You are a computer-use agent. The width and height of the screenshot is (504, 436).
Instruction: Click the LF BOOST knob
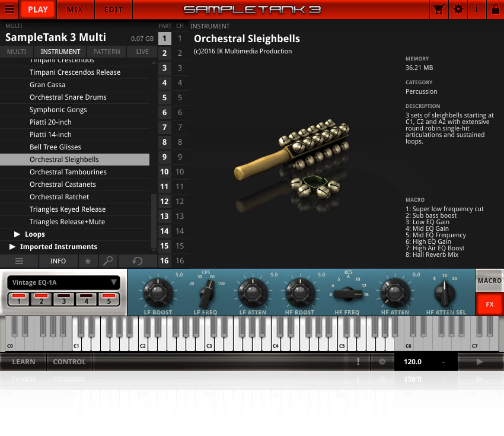pos(158,292)
